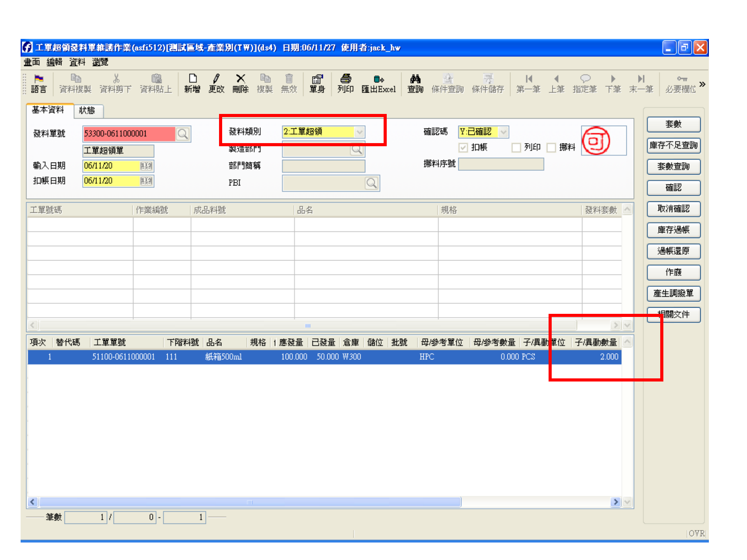Screen dimensions: 747x560
Task: Click the 末一筆 (last record) icon
Action: point(641,84)
